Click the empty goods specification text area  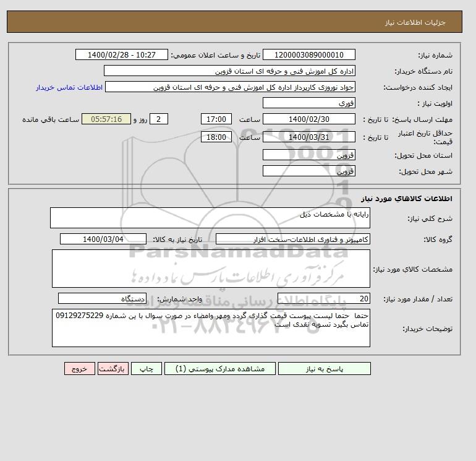tap(211, 269)
